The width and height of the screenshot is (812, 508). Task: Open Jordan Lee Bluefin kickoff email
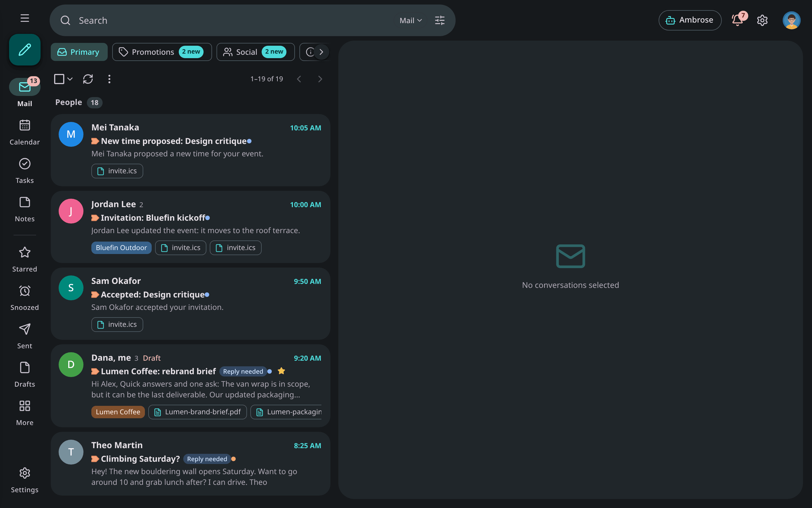click(x=190, y=227)
